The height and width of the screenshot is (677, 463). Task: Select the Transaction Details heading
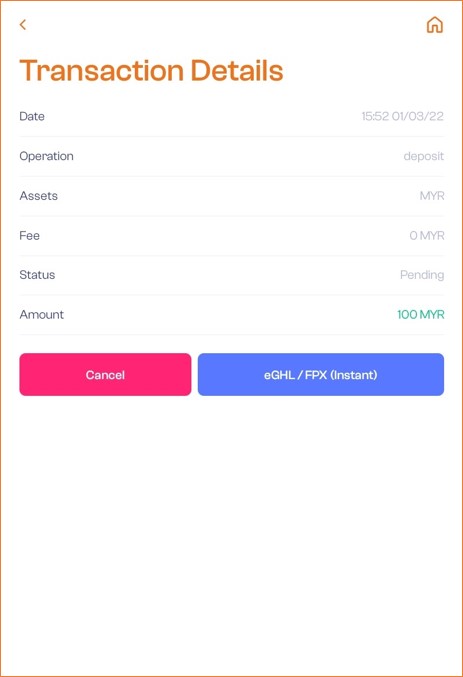(x=151, y=70)
